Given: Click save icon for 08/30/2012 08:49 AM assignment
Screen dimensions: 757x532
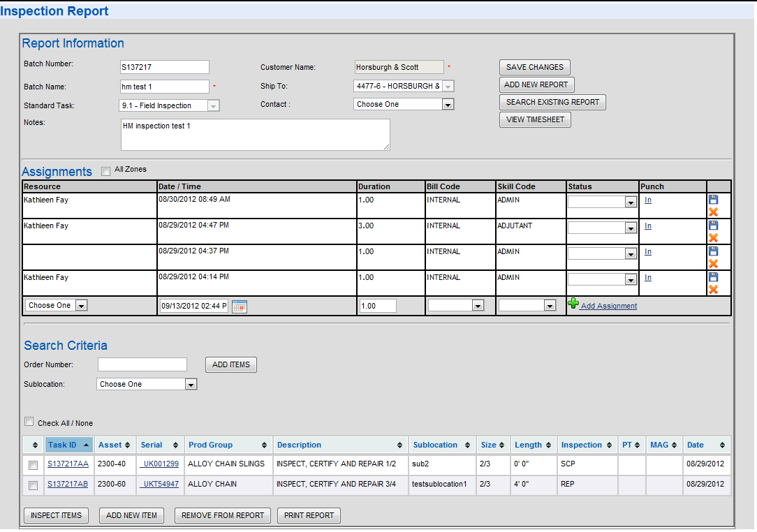Looking at the screenshot, I should coord(713,200).
